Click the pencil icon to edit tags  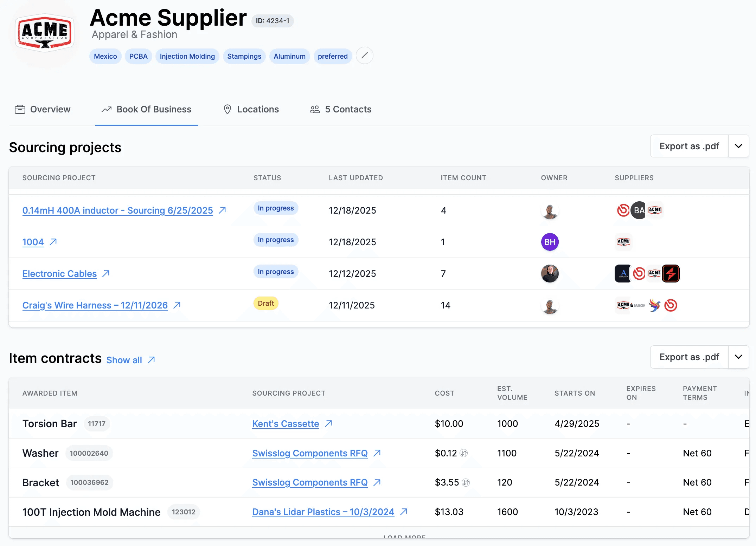[x=364, y=56]
